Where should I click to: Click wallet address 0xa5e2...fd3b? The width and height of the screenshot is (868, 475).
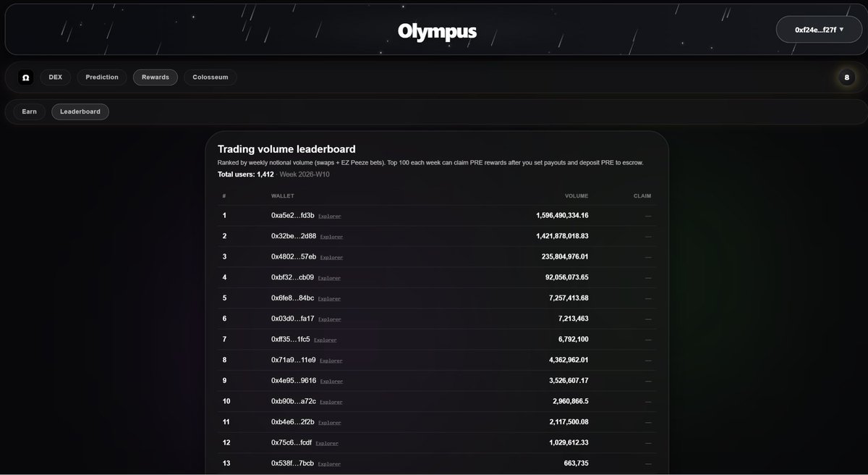pos(292,216)
